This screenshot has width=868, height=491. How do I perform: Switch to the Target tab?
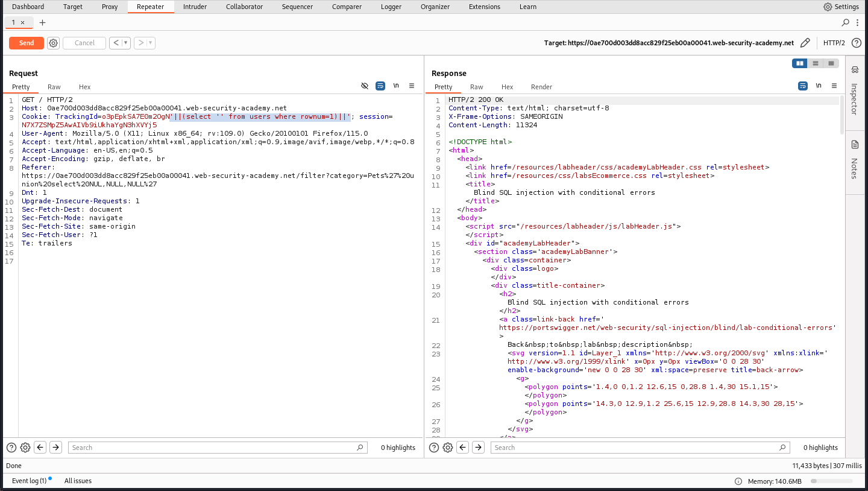(73, 7)
